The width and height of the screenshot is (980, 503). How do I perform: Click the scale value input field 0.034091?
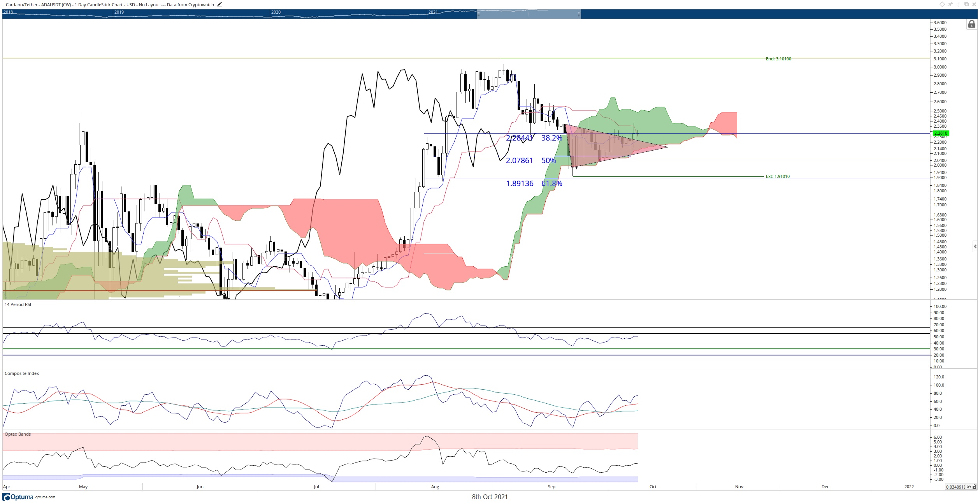[955, 487]
